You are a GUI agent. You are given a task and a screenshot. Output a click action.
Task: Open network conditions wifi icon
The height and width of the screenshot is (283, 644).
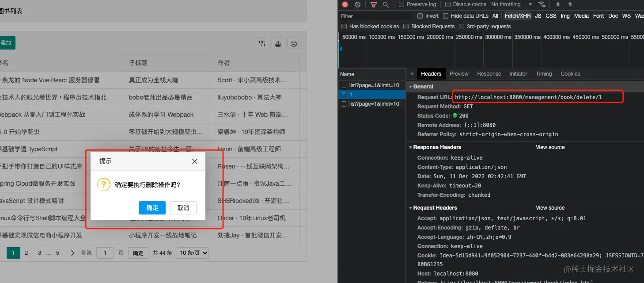(x=542, y=4)
